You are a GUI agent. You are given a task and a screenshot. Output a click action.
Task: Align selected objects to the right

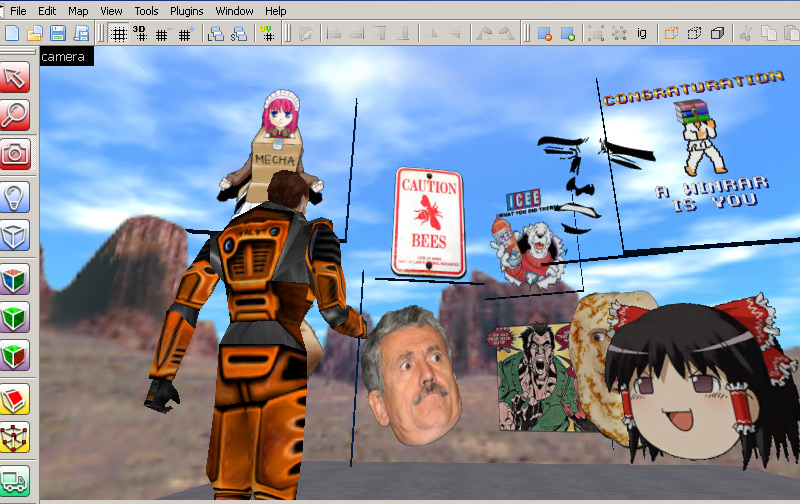357,34
